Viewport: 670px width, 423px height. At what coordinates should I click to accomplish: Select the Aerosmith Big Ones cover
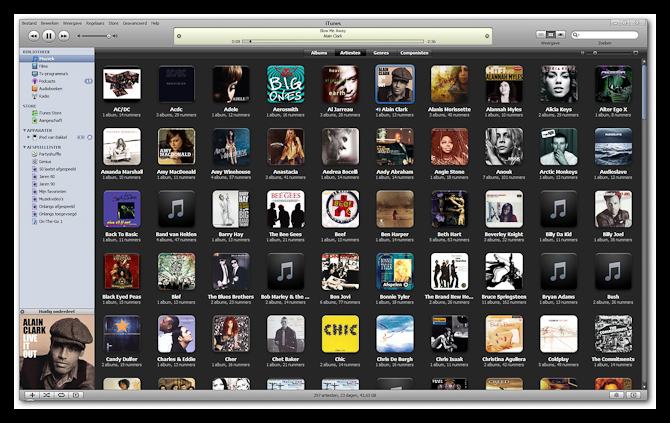[x=285, y=84]
